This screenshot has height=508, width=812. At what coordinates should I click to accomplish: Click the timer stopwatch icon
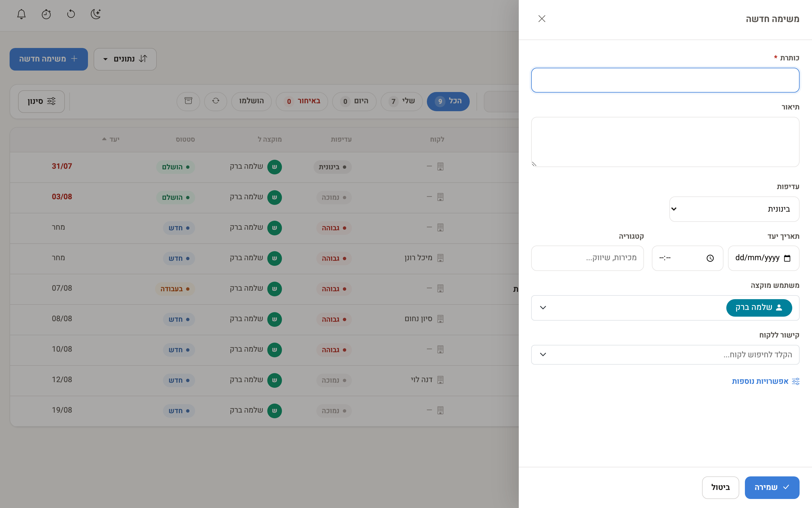[x=46, y=14]
